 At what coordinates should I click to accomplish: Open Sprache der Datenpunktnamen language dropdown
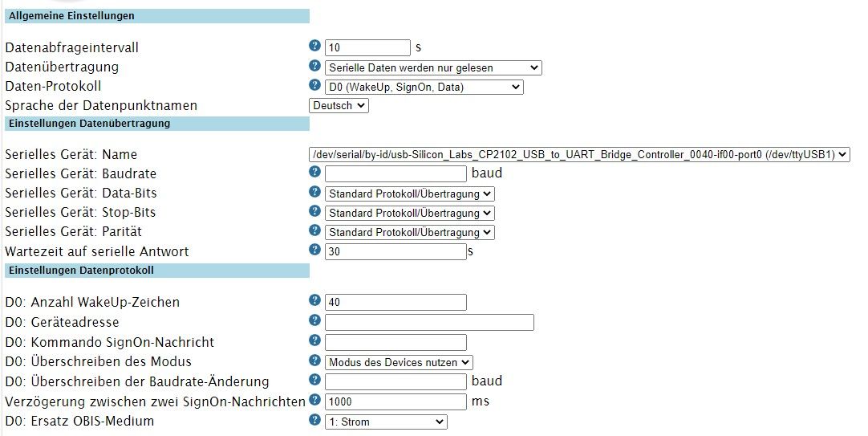[339, 105]
